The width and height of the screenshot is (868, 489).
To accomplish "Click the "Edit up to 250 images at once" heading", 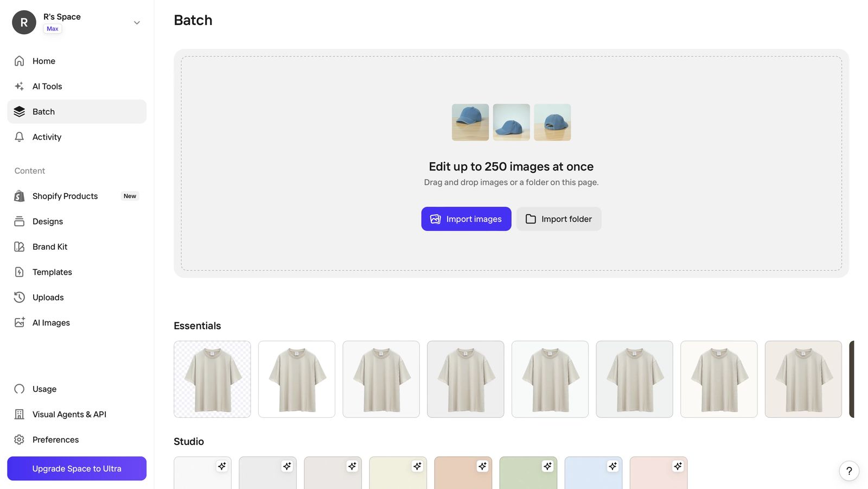I will (511, 167).
